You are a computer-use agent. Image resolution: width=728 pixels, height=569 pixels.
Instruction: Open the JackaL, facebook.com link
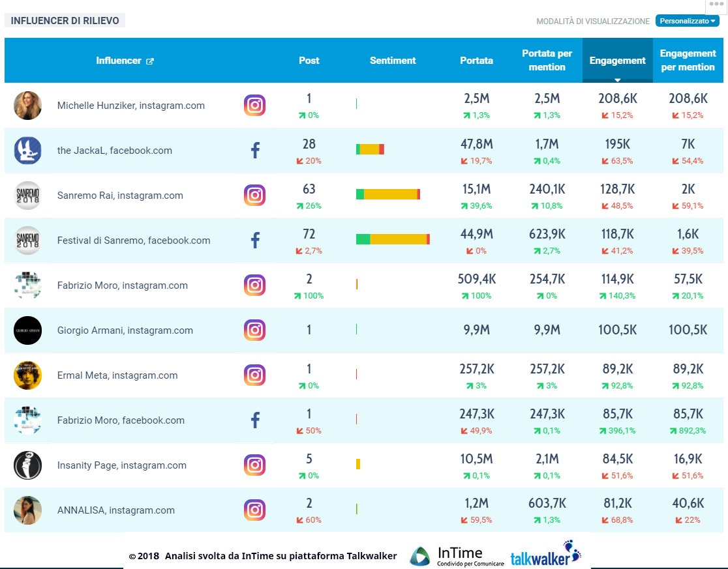115,151
